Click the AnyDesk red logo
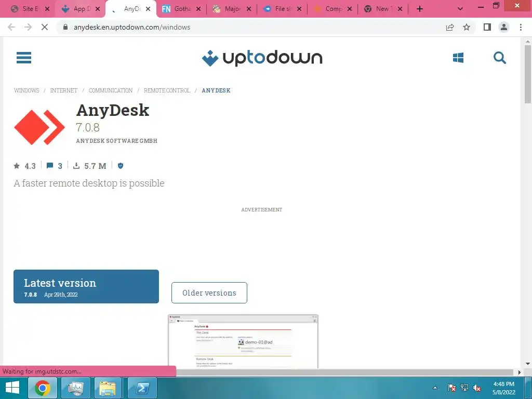The image size is (532, 399). pyautogui.click(x=39, y=127)
